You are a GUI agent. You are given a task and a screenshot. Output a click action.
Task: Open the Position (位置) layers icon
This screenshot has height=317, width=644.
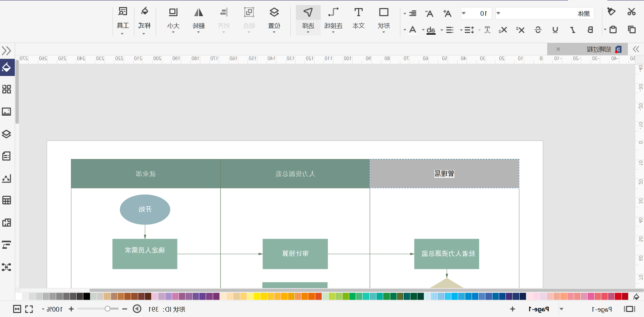pyautogui.click(x=274, y=19)
